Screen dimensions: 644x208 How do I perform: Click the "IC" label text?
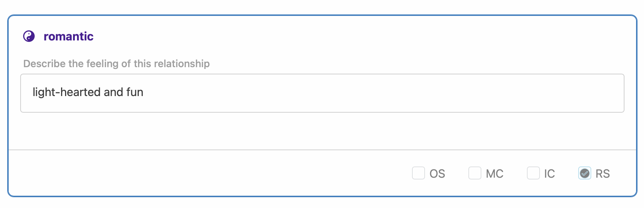[549, 174]
